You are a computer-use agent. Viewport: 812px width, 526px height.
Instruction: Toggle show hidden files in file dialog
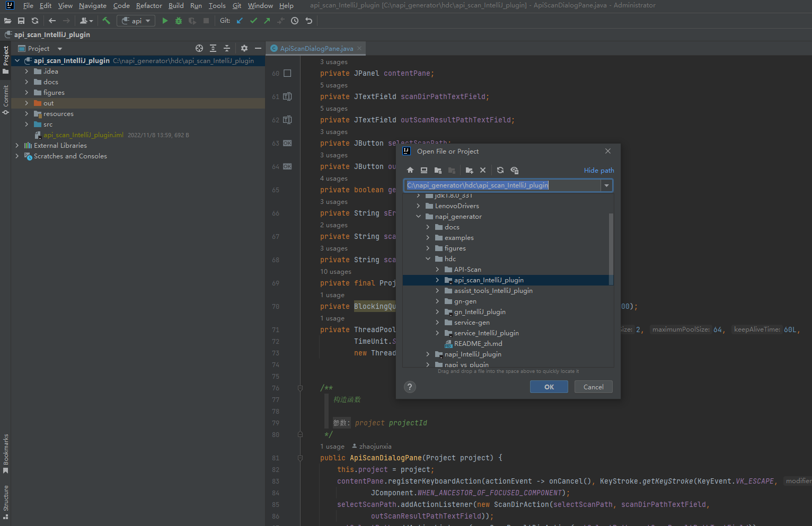514,170
